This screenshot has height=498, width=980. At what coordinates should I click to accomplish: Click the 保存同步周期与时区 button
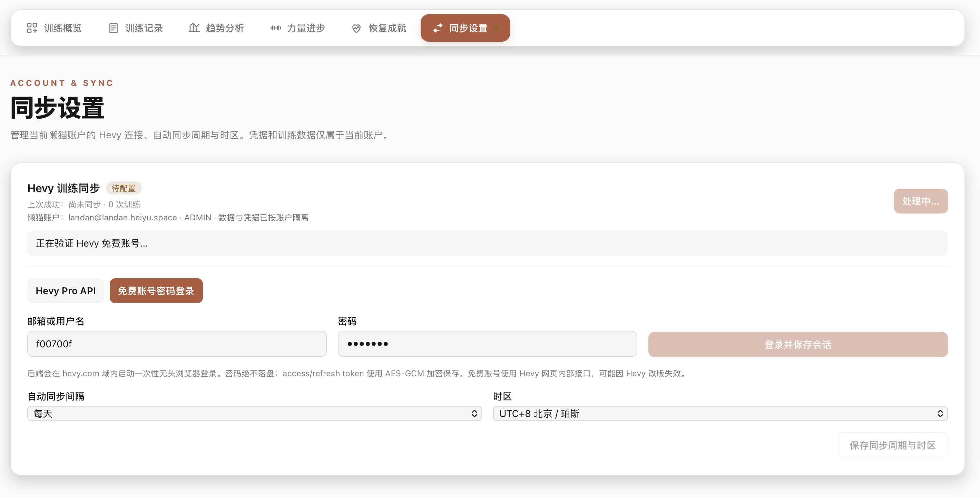click(892, 445)
